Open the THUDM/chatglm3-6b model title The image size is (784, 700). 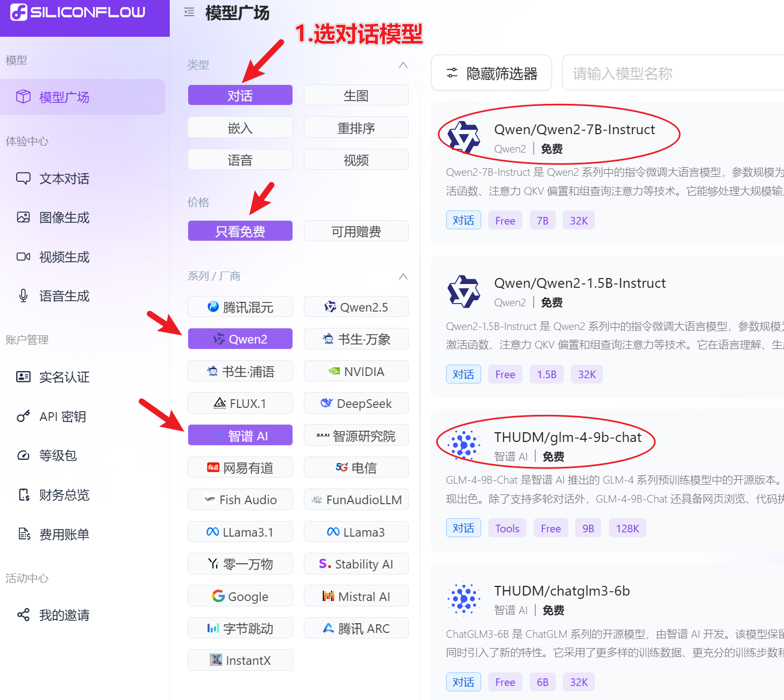(x=562, y=591)
